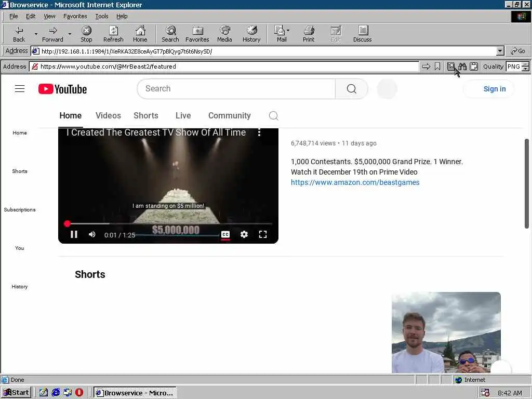Open the Edit menu

click(31, 16)
